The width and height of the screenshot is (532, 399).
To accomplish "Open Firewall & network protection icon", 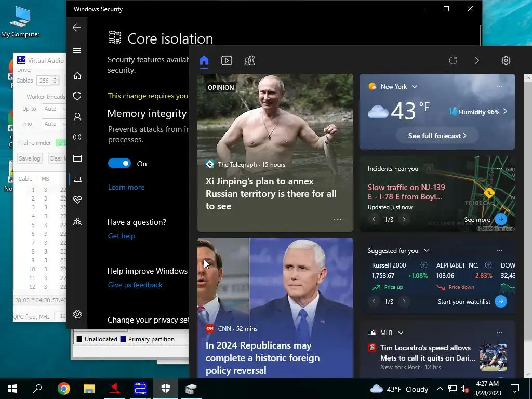I will coord(77,137).
